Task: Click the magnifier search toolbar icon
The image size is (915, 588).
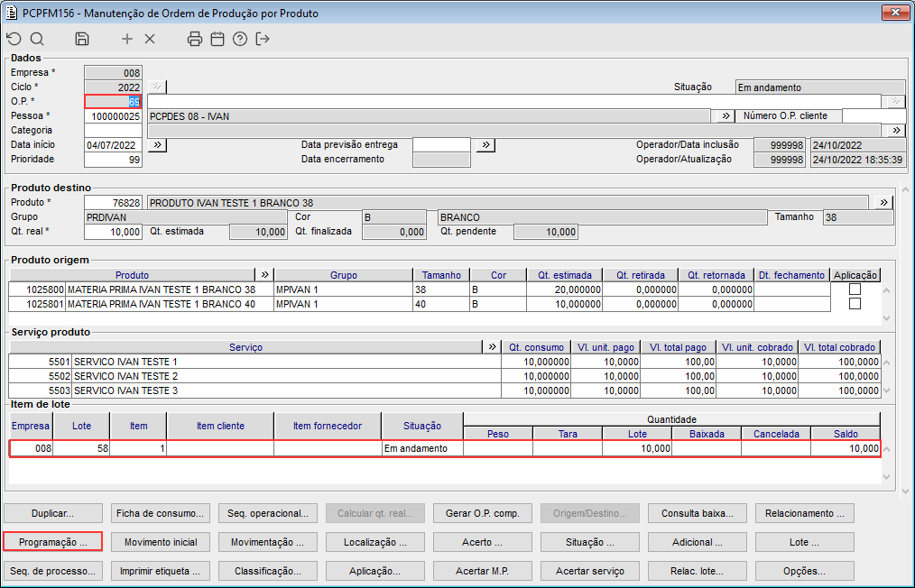Action: click(x=37, y=39)
